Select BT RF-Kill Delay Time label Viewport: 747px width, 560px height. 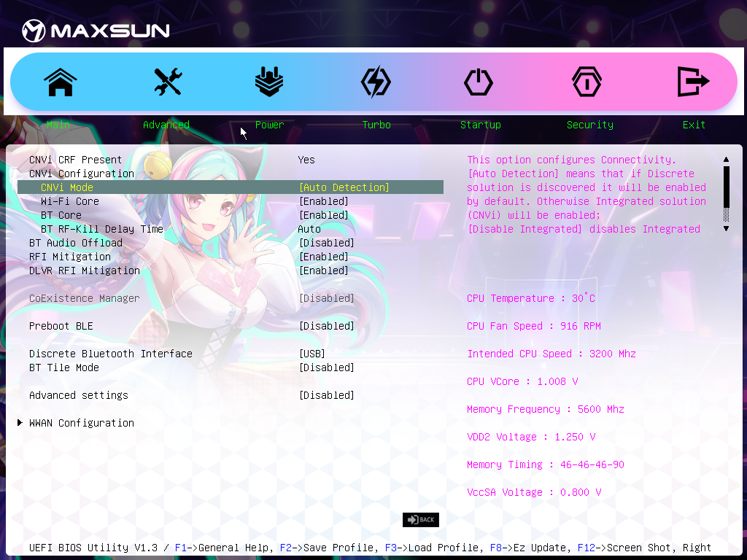pos(102,229)
